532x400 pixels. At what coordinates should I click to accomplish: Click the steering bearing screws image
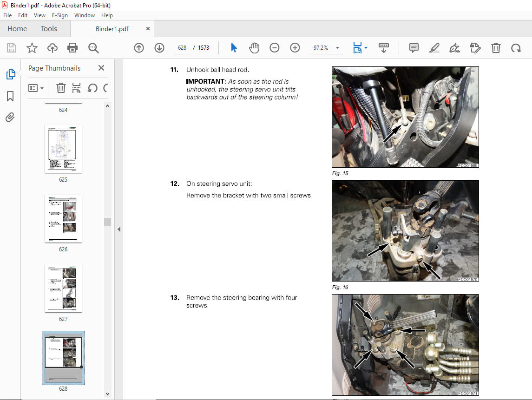tap(406, 345)
